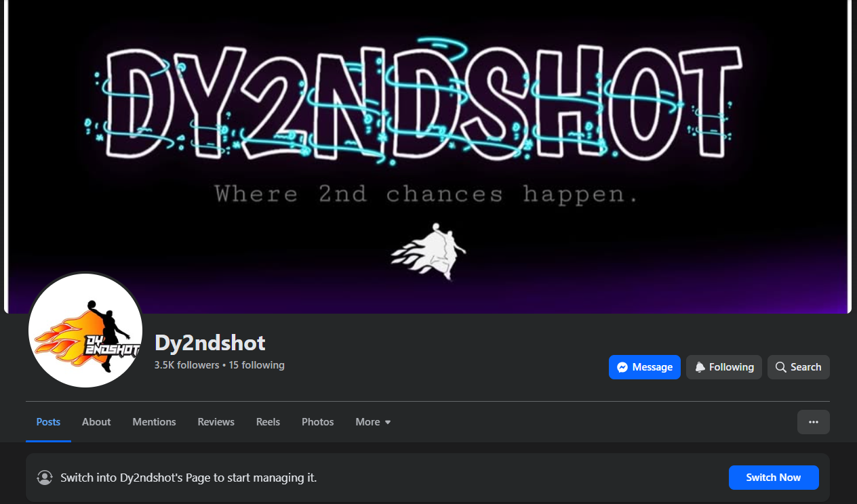Click the white basketball player logo on cover

(x=429, y=251)
